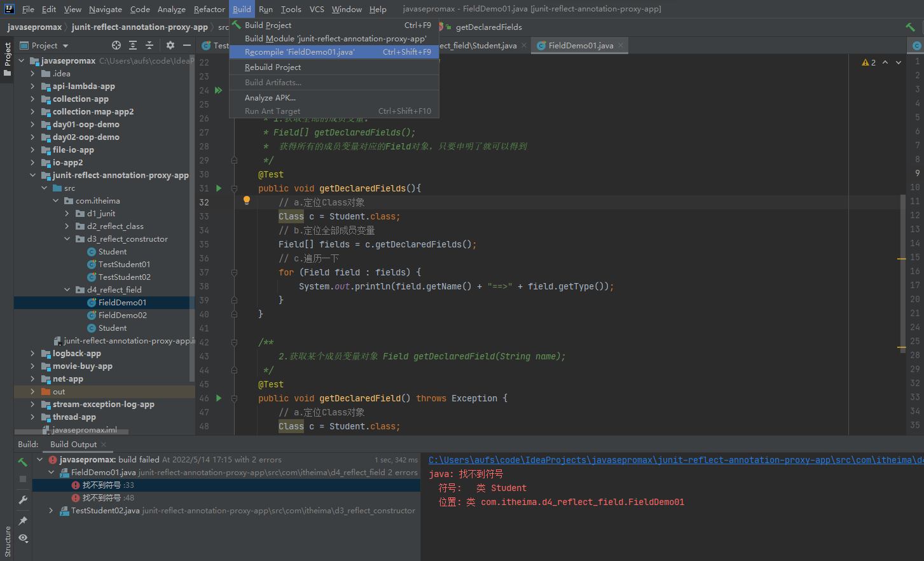Expand the out folder
The width and height of the screenshot is (924, 561).
(33, 392)
